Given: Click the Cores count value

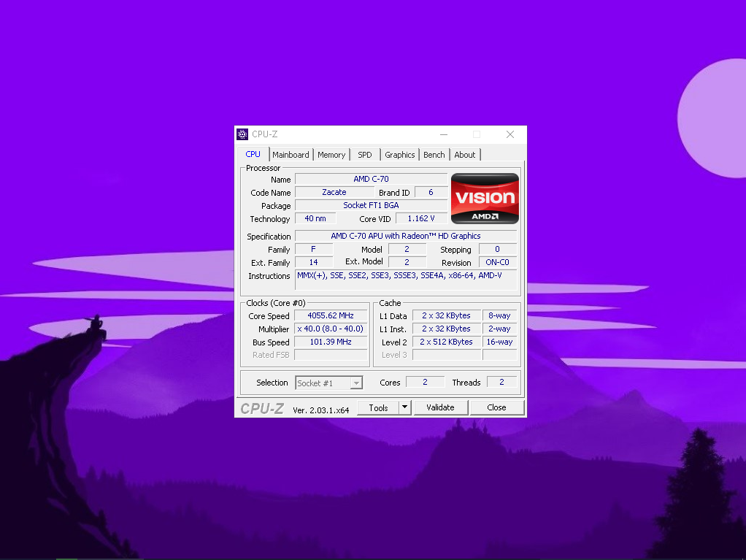Looking at the screenshot, I should 425,382.
